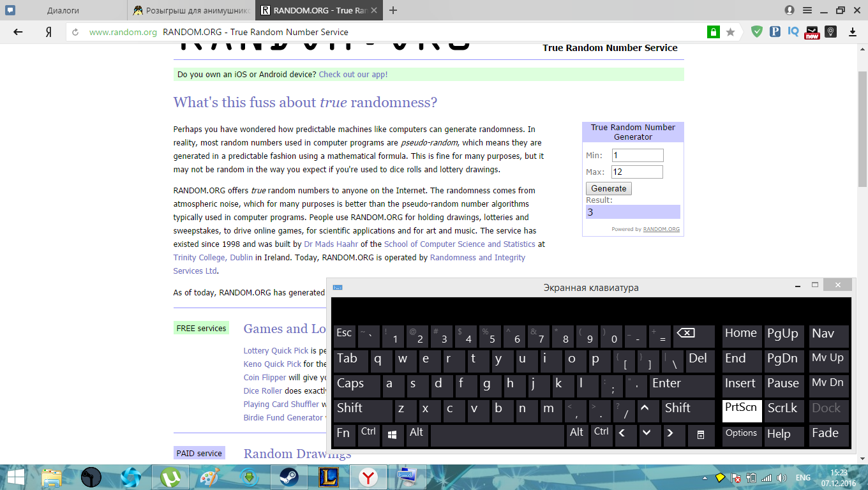Click the Generate button
Image resolution: width=868 pixels, height=490 pixels.
pos(609,188)
